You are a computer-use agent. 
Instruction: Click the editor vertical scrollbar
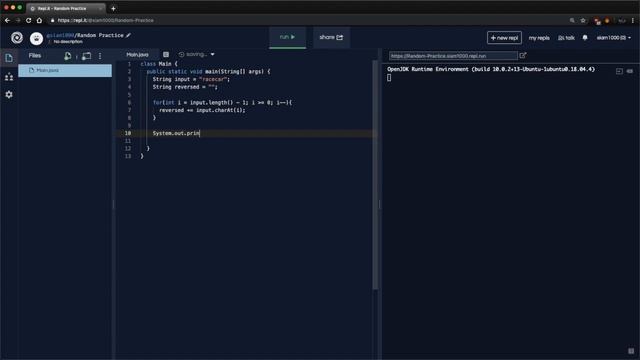[375, 176]
